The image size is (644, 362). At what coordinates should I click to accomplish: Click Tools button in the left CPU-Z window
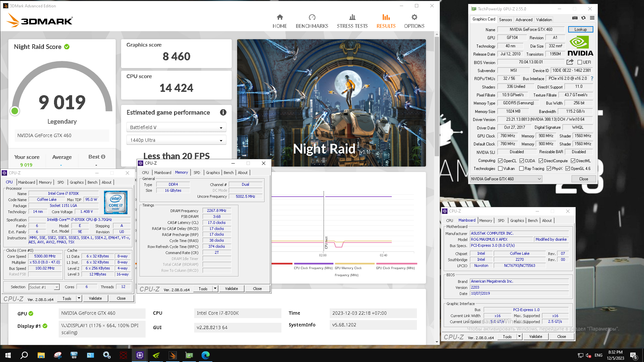pos(67,298)
